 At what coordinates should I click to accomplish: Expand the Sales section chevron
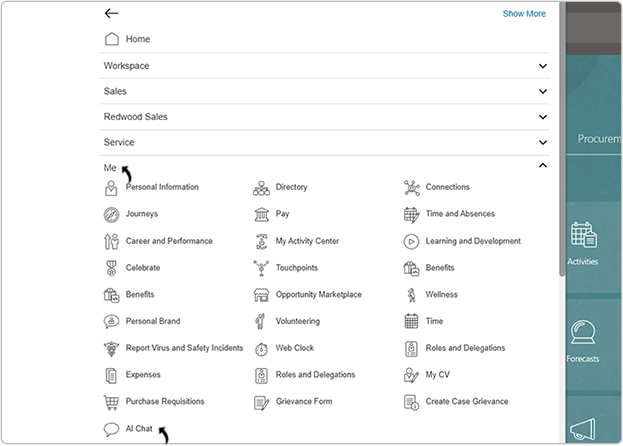coord(543,92)
